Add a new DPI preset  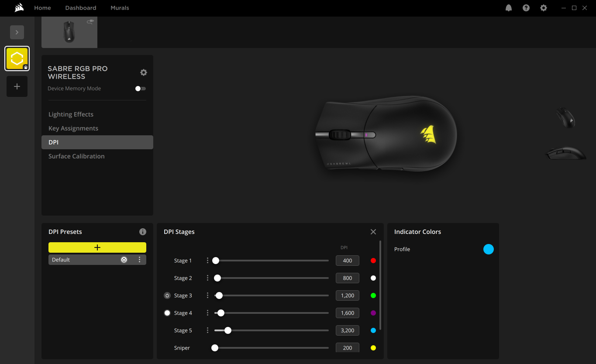(x=97, y=247)
